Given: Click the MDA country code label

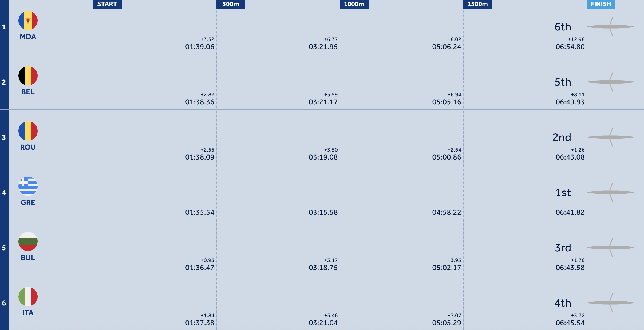Looking at the screenshot, I should [28, 37].
